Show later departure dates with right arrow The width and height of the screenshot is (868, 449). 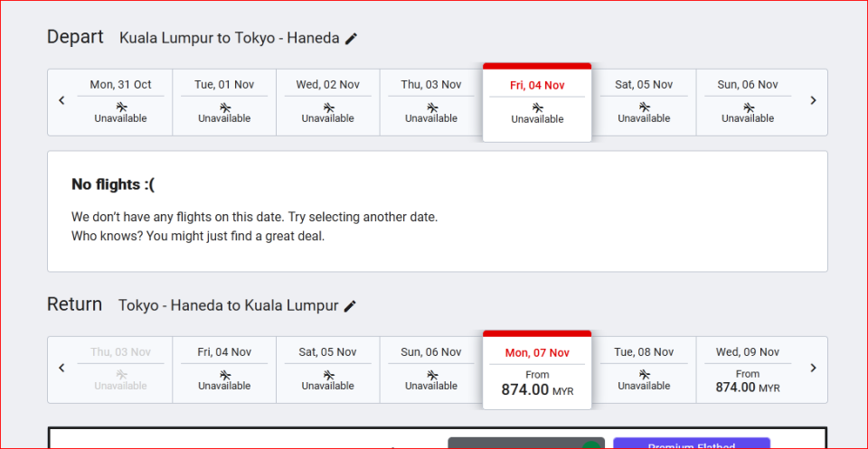[x=813, y=100]
